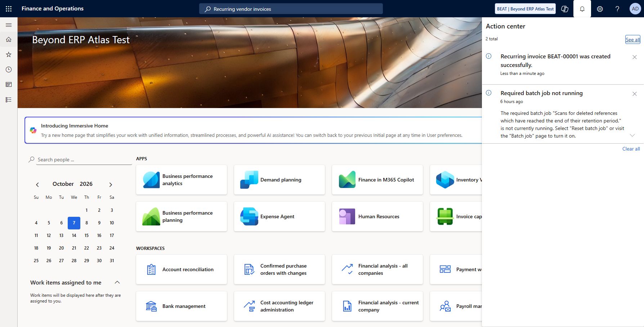644x327 pixels.
Task: Open Business performance planning app
Action: pyautogui.click(x=182, y=216)
